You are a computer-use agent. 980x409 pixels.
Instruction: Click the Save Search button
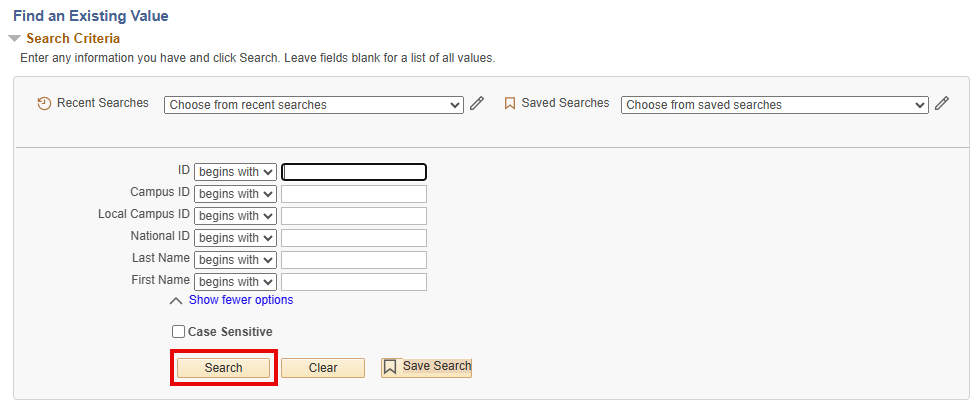coord(426,367)
